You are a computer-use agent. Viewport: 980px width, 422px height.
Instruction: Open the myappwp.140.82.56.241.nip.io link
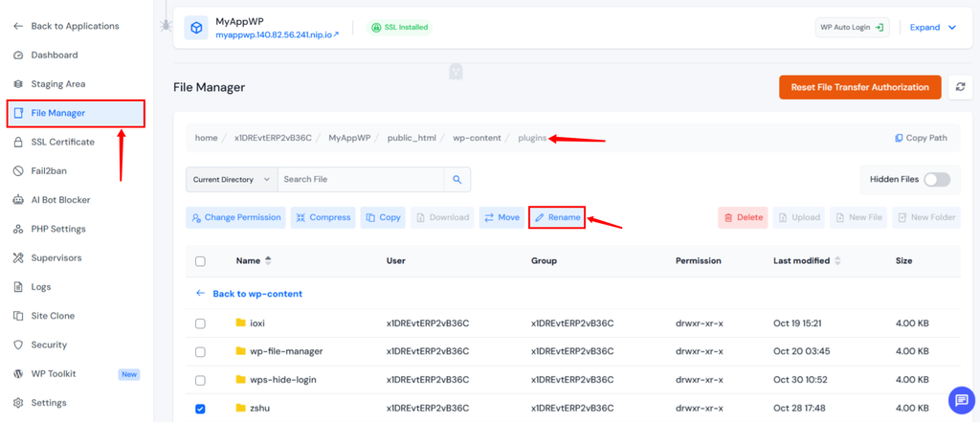point(277,35)
